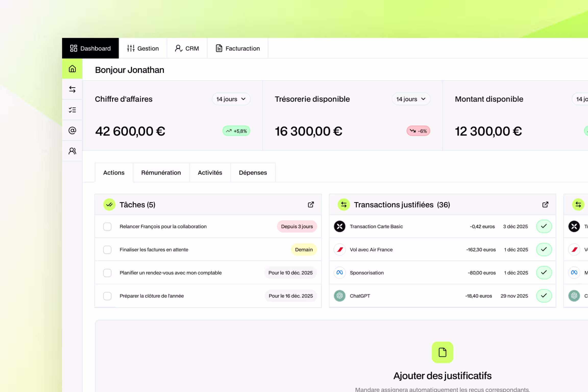Image resolution: width=588 pixels, height=392 pixels.
Task: Toggle the ChatGPT transaction checkmark button
Action: click(x=544, y=296)
